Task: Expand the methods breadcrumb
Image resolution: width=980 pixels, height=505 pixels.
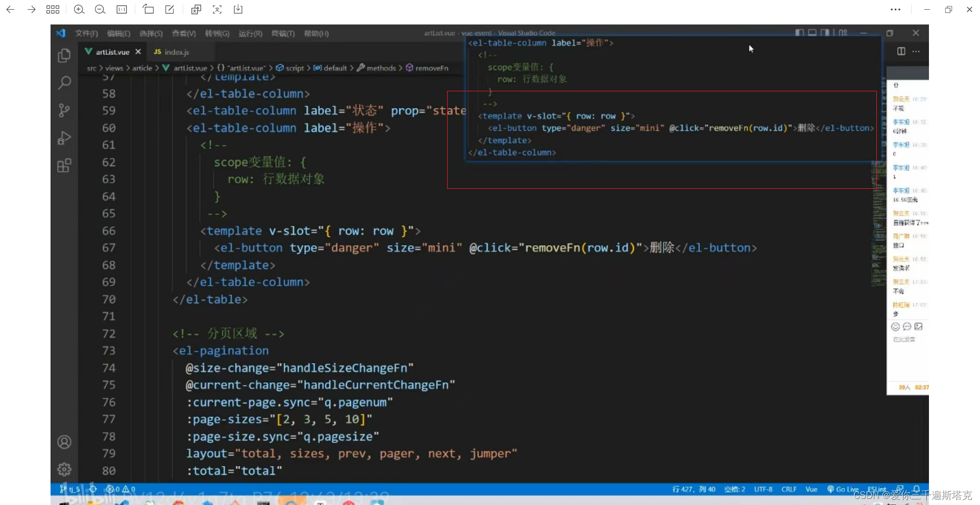Action: click(376, 68)
